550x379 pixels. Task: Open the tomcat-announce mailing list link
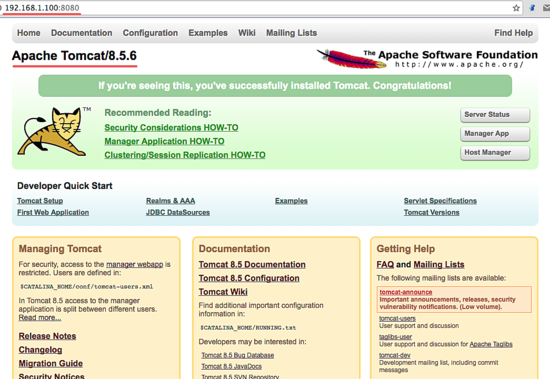pyautogui.click(x=406, y=292)
